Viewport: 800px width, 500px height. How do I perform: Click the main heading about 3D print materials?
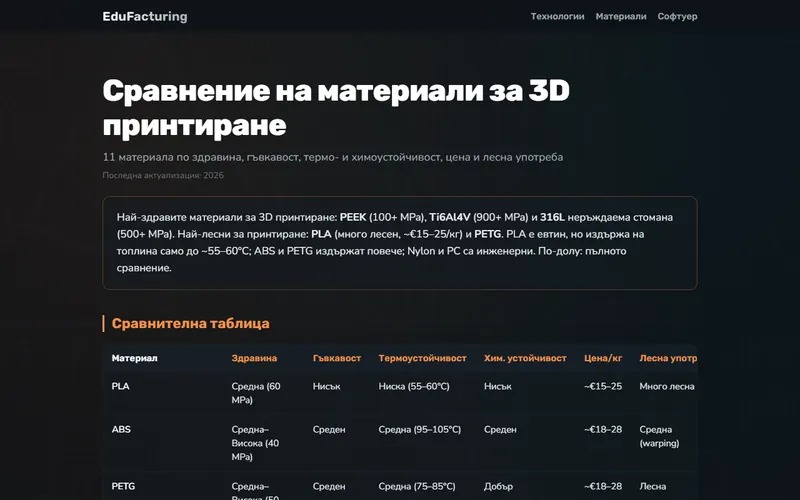pos(336,108)
